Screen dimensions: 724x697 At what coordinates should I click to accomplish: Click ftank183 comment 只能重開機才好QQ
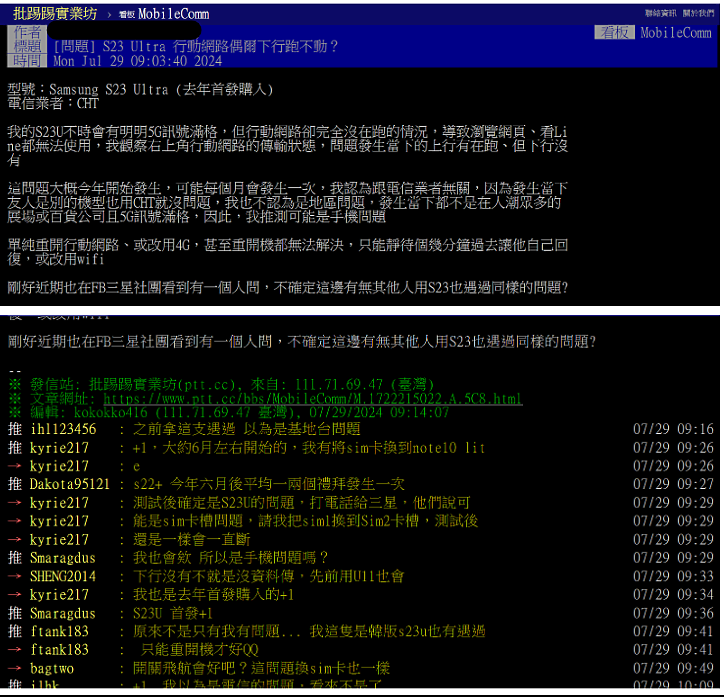click(x=199, y=649)
